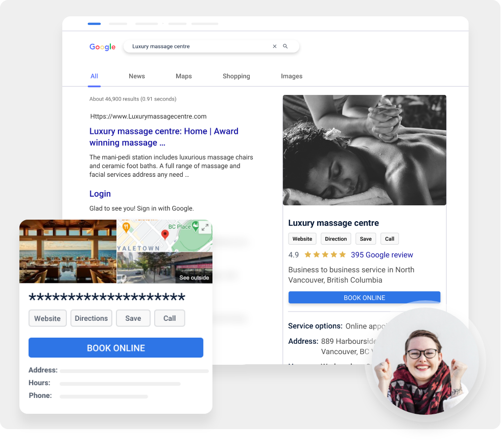Click Website button on the floating business card

pos(47,318)
